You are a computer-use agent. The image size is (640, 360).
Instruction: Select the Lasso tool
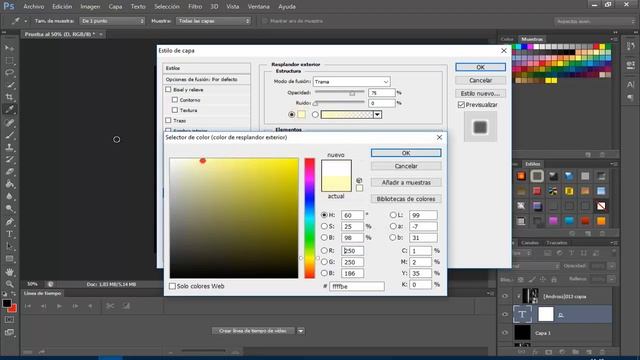[9, 73]
